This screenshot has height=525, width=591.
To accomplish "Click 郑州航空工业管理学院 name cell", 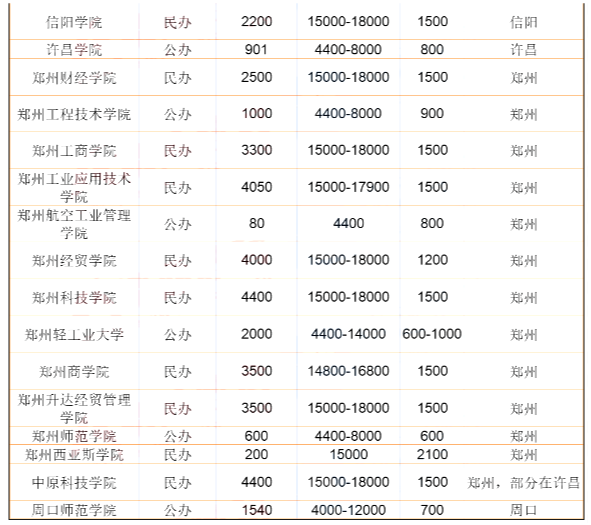I will click(x=74, y=224).
